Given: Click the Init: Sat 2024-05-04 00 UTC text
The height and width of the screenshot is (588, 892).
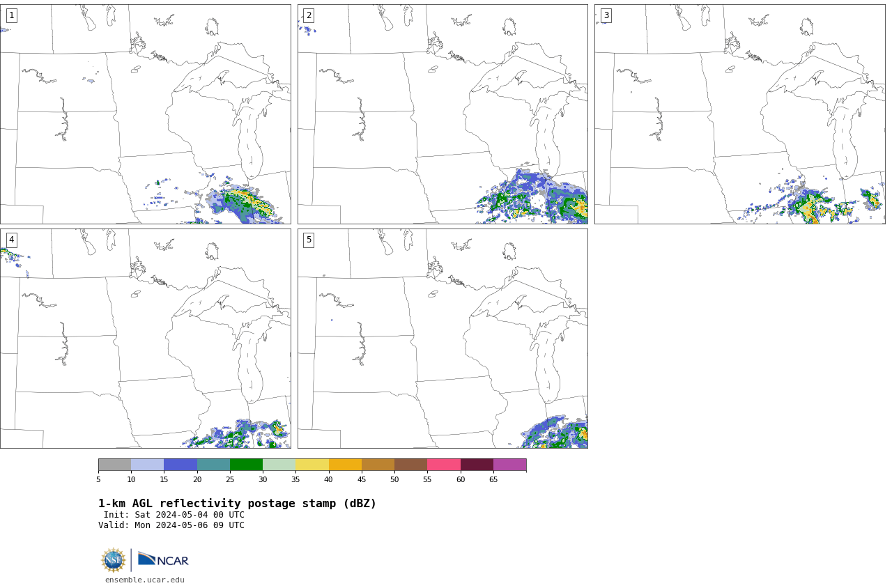Looking at the screenshot, I should click(x=174, y=516).
